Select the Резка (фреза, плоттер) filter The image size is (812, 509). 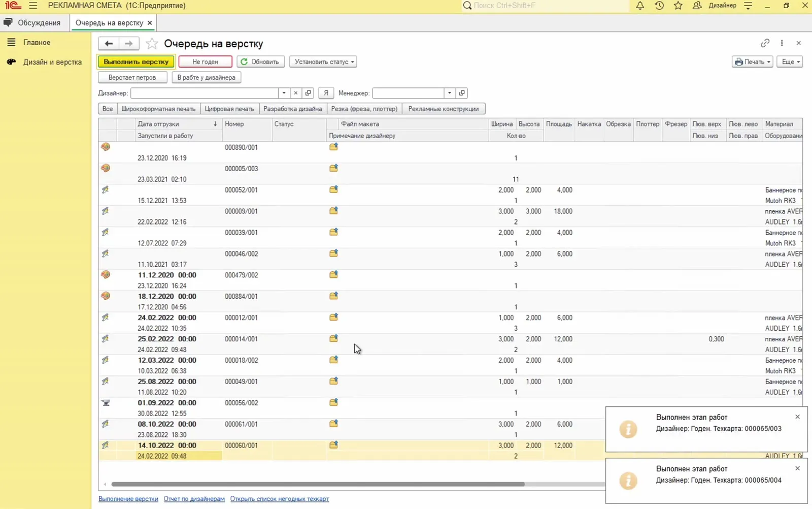click(364, 109)
